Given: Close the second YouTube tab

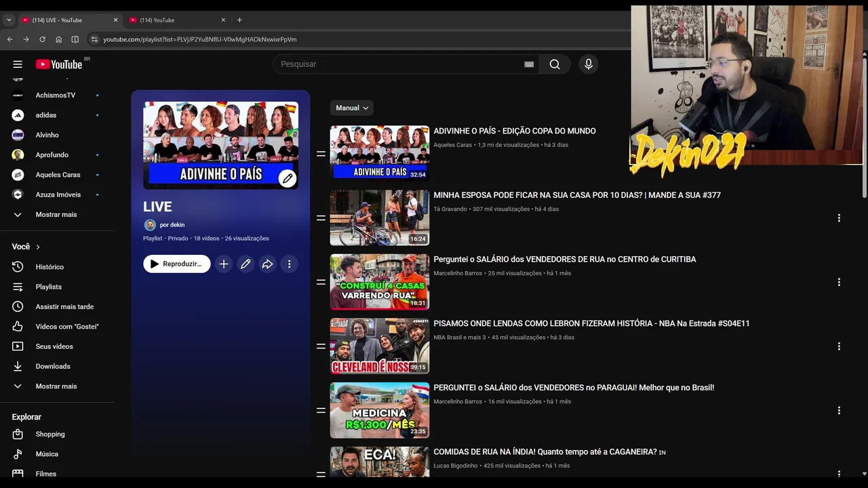Looking at the screenshot, I should (x=223, y=20).
